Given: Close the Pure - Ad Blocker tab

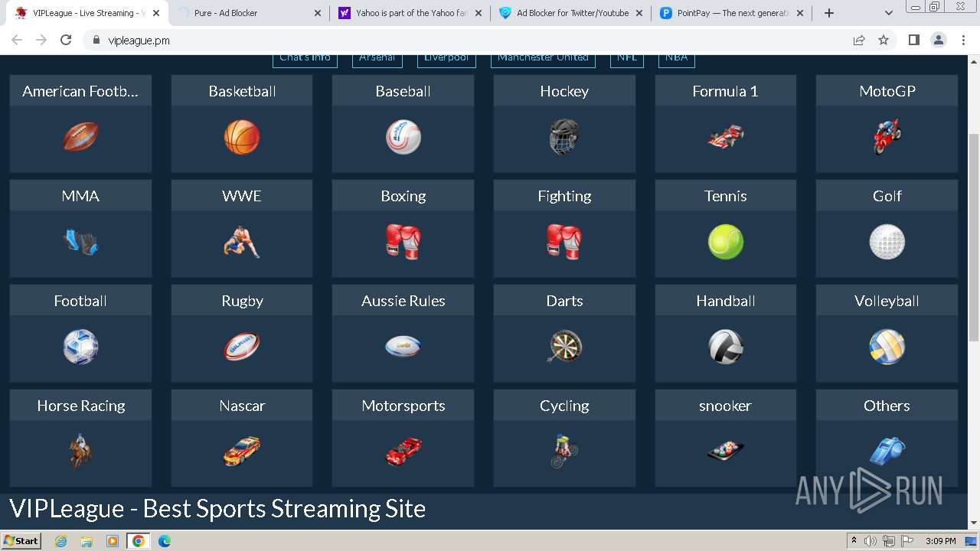Looking at the screenshot, I should click(318, 13).
